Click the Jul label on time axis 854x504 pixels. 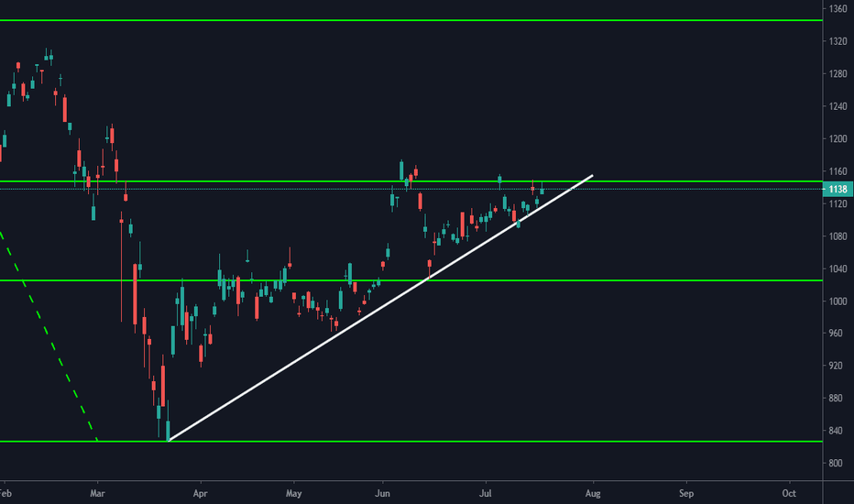click(485, 493)
